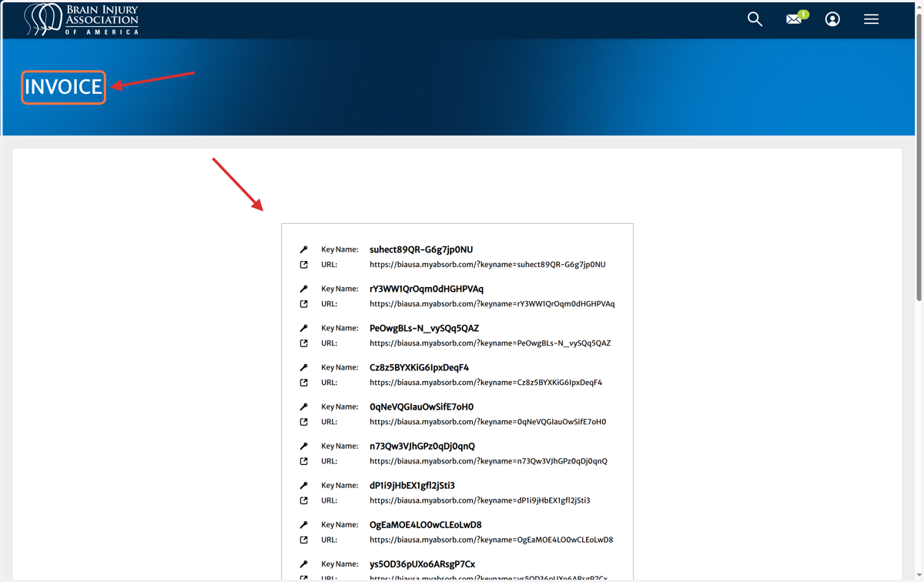Open messages envelope icon with badge

tap(796, 18)
